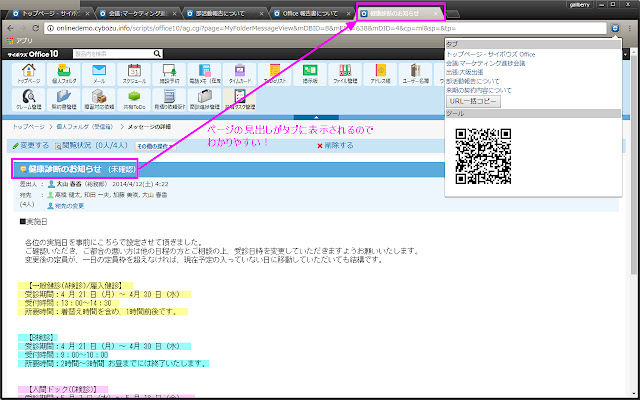The width and height of the screenshot is (640, 400).
Task: Switch to the 会議:マーケティング browser tab
Action: tap(138, 13)
